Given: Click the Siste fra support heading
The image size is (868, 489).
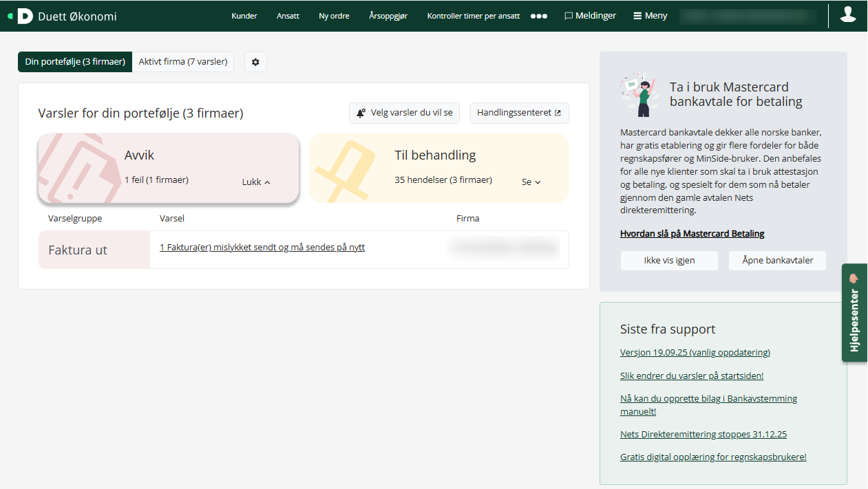Looking at the screenshot, I should point(668,329).
